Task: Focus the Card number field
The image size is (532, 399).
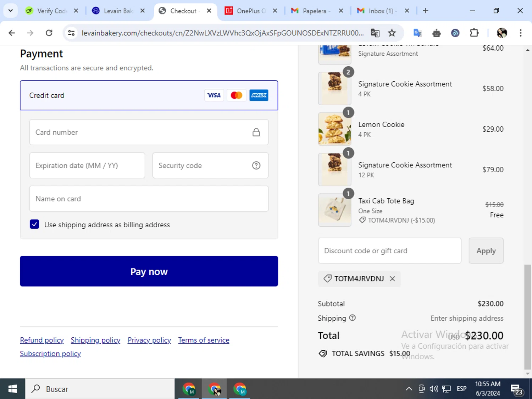Action: [149, 132]
